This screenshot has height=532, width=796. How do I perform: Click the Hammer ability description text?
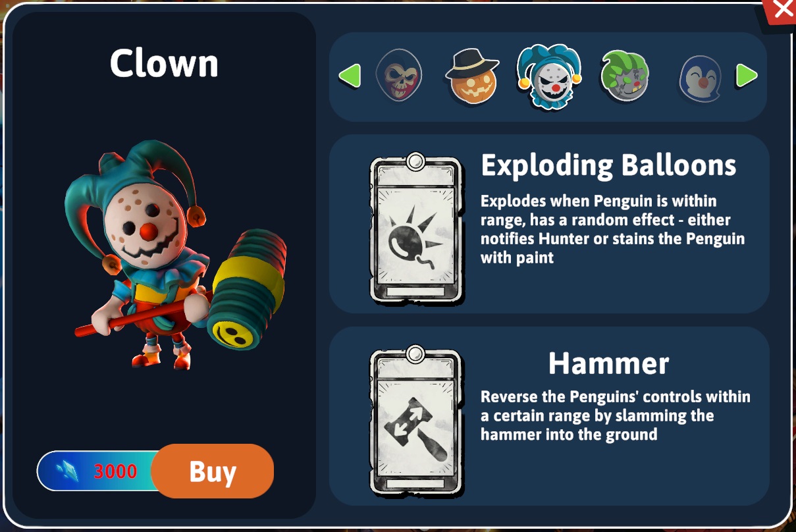[x=615, y=415]
